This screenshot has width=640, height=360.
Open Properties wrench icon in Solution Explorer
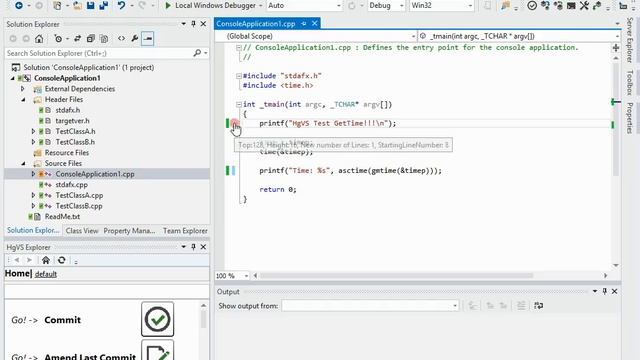click(x=134, y=39)
